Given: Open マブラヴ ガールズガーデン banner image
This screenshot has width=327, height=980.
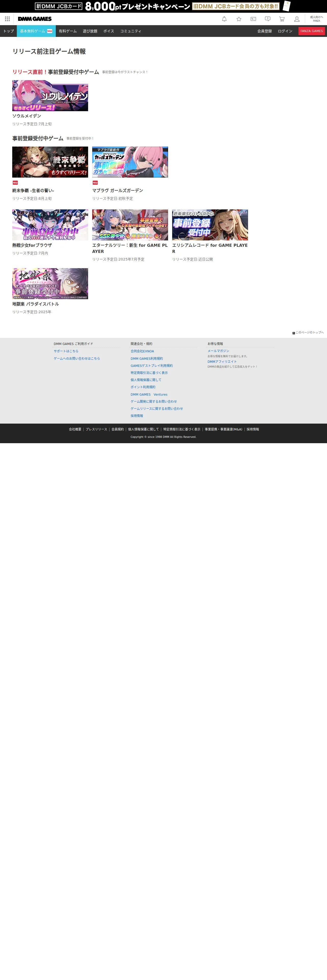Looking at the screenshot, I should pos(130,162).
